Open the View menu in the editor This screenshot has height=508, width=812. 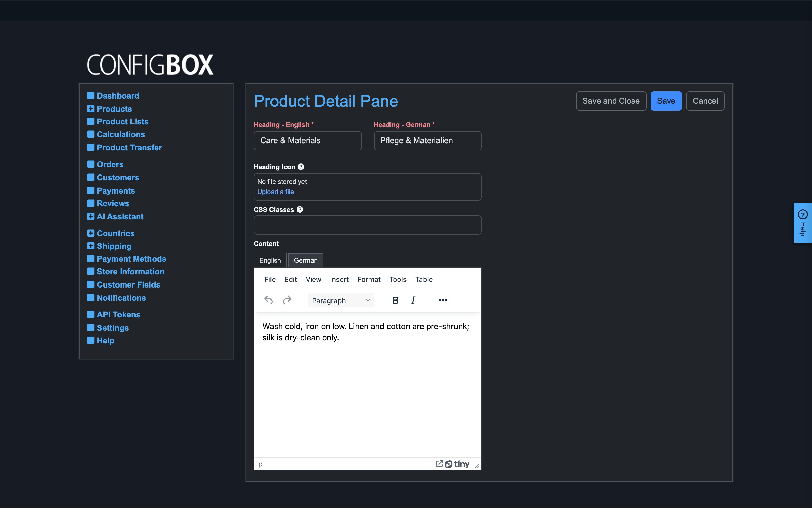[313, 280]
